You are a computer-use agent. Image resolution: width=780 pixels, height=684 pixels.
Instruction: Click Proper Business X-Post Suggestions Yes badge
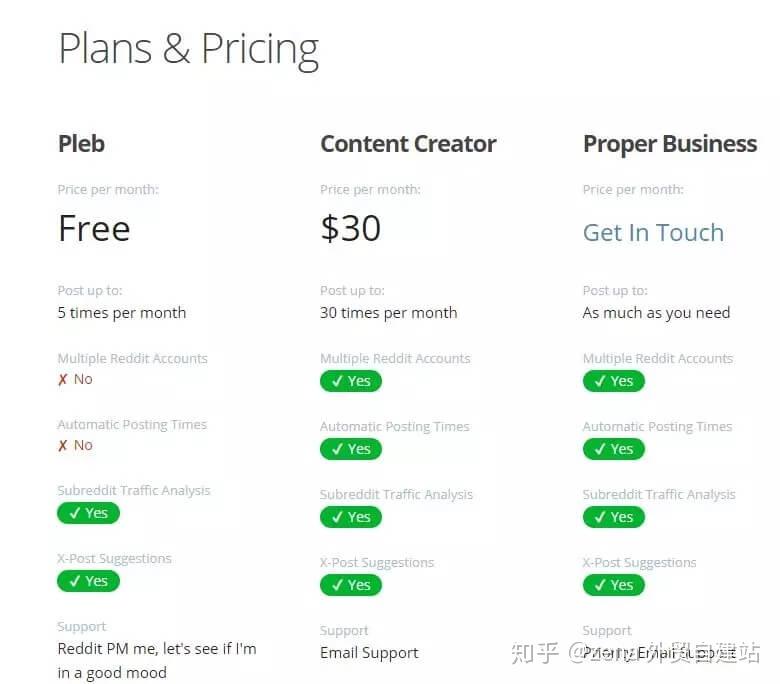[613, 585]
